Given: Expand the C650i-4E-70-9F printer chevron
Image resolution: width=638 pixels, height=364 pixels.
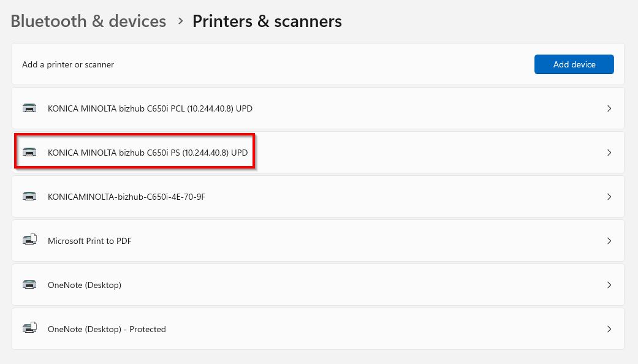Looking at the screenshot, I should pyautogui.click(x=609, y=197).
